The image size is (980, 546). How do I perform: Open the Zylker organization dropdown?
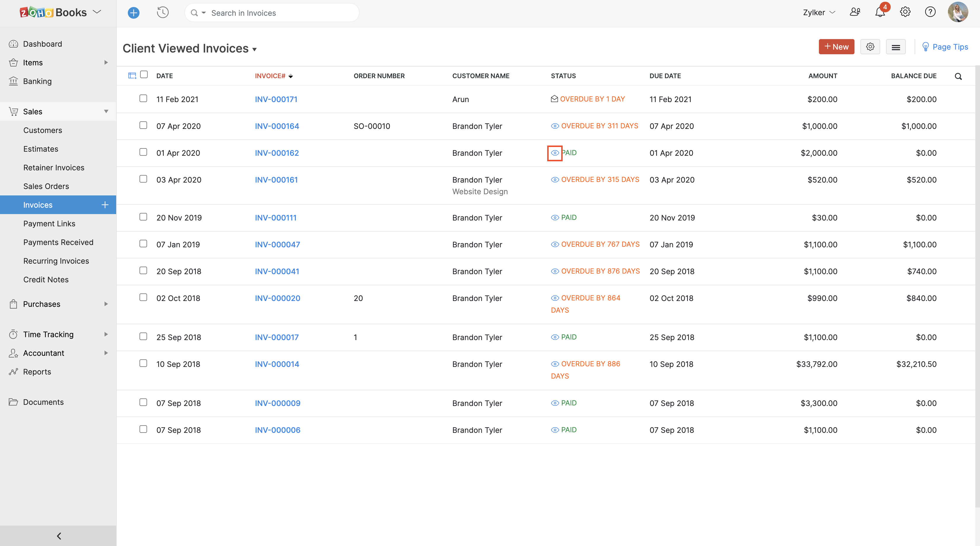coord(819,13)
